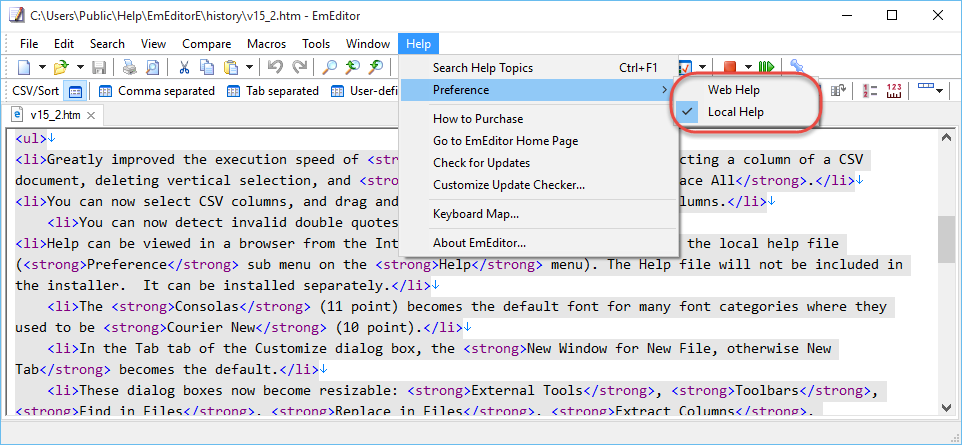The height and width of the screenshot is (445, 962).
Task: Expand dropdown arrow next to checkmark icon
Action: pos(702,66)
